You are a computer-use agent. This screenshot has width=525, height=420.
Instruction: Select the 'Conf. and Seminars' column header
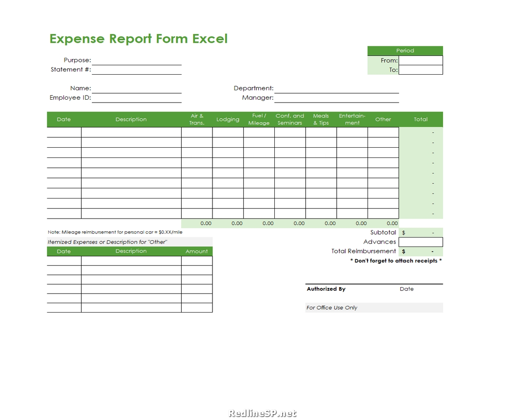click(290, 119)
